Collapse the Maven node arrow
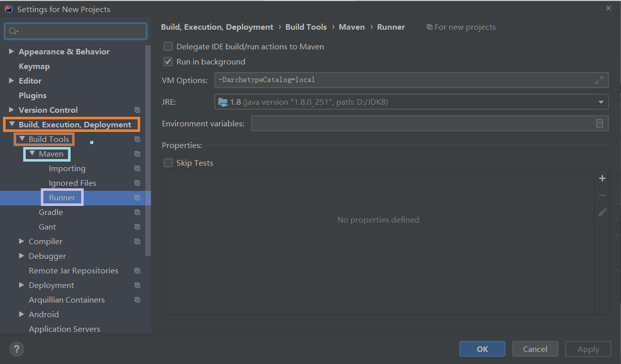 pyautogui.click(x=32, y=154)
